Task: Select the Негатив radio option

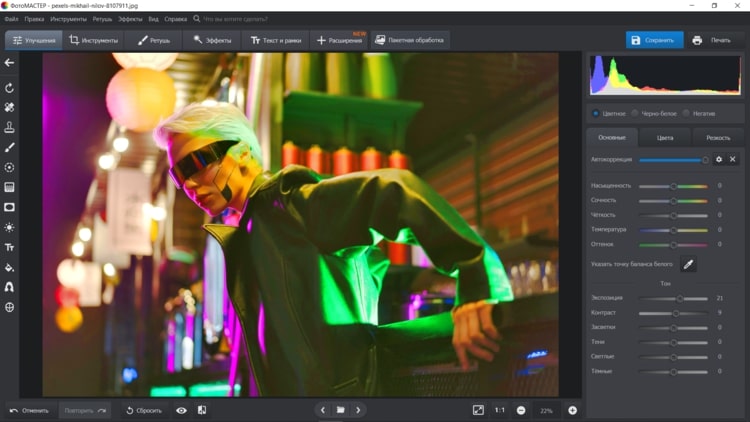Action: 686,113
